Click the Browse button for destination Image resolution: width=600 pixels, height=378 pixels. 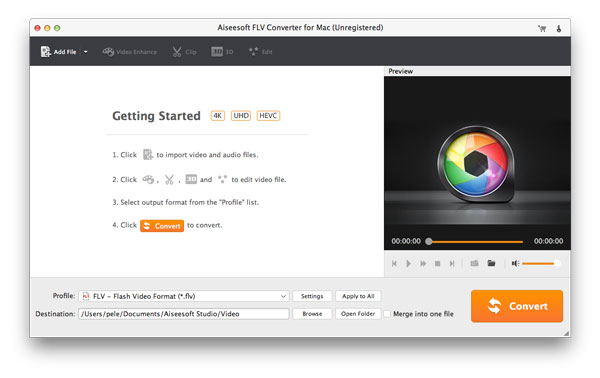coord(312,314)
